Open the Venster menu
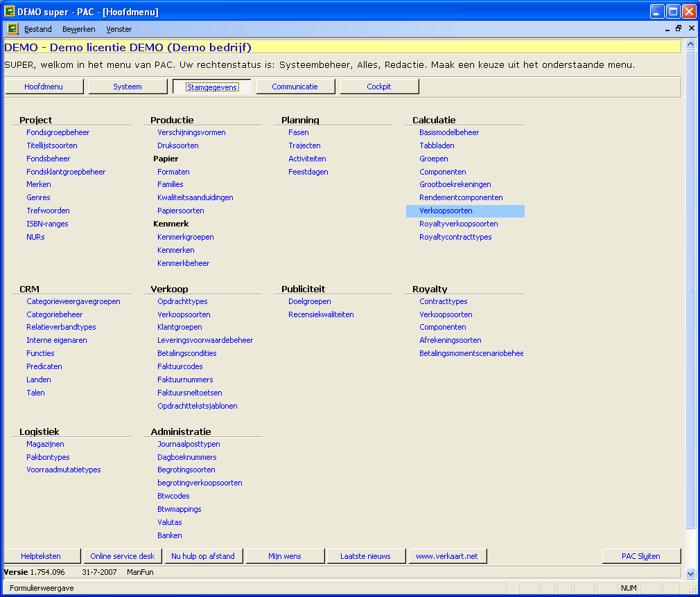 [x=119, y=30]
